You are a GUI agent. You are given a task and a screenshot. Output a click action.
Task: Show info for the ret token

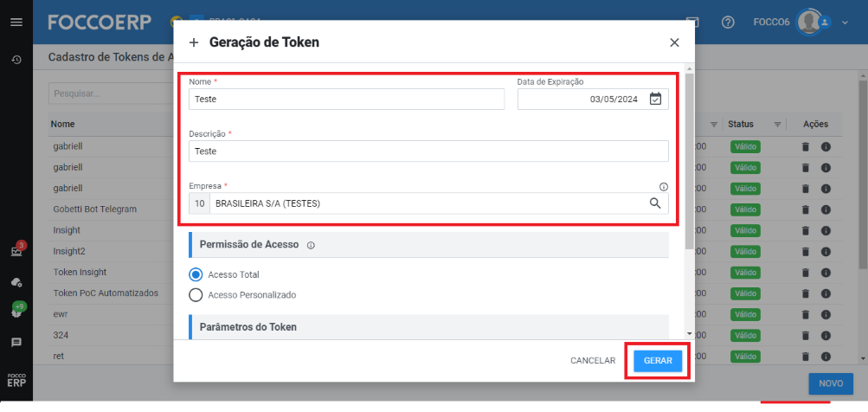826,356
